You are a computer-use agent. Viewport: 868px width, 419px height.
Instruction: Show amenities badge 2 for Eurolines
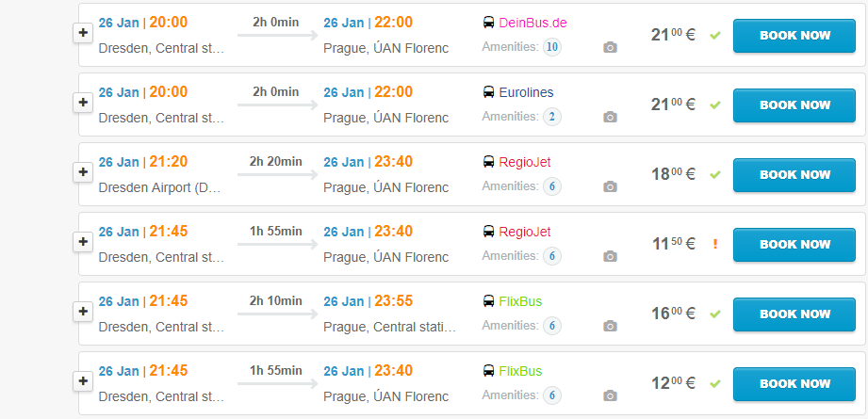pyautogui.click(x=552, y=117)
